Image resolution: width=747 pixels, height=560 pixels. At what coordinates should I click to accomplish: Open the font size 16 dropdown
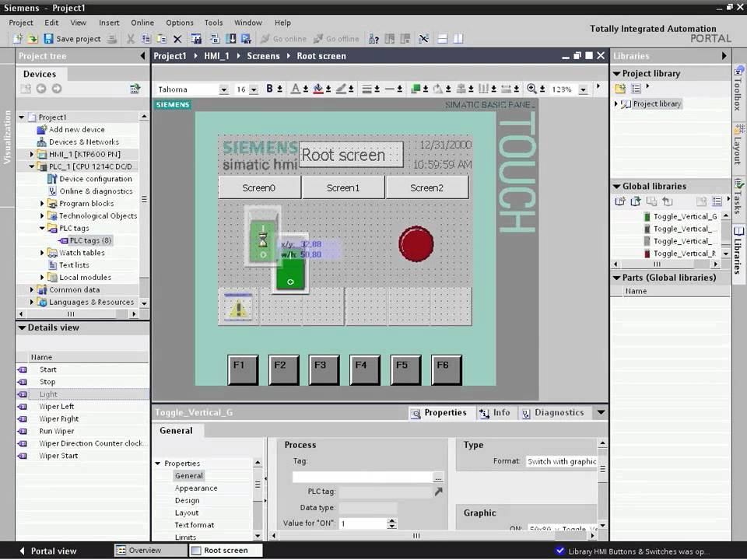254,89
